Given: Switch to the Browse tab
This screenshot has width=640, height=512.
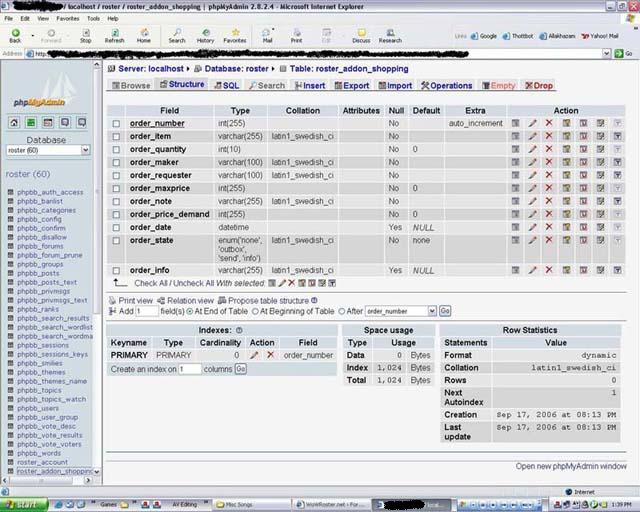Looking at the screenshot, I should coord(131,85).
